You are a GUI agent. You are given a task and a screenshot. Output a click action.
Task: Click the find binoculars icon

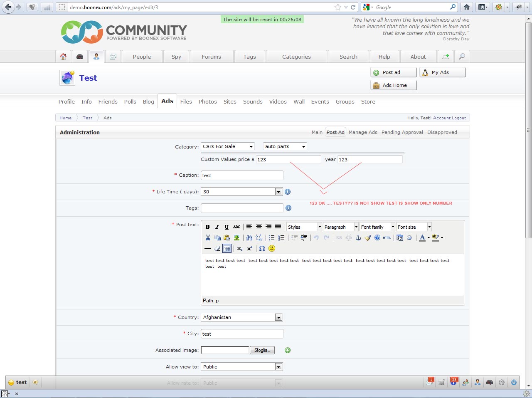point(249,238)
